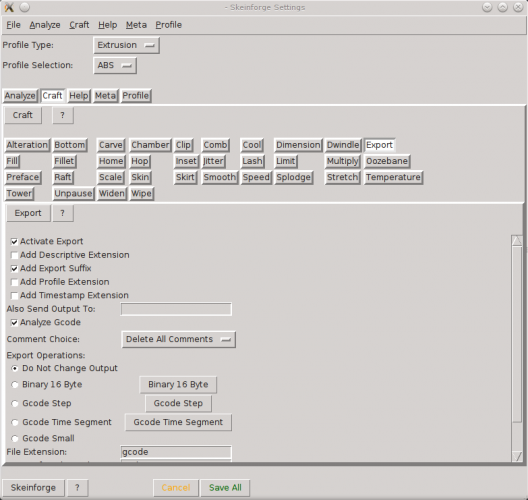Click the Binary 16 Byte settings button
Image resolution: width=528 pixels, height=500 pixels.
178,385
